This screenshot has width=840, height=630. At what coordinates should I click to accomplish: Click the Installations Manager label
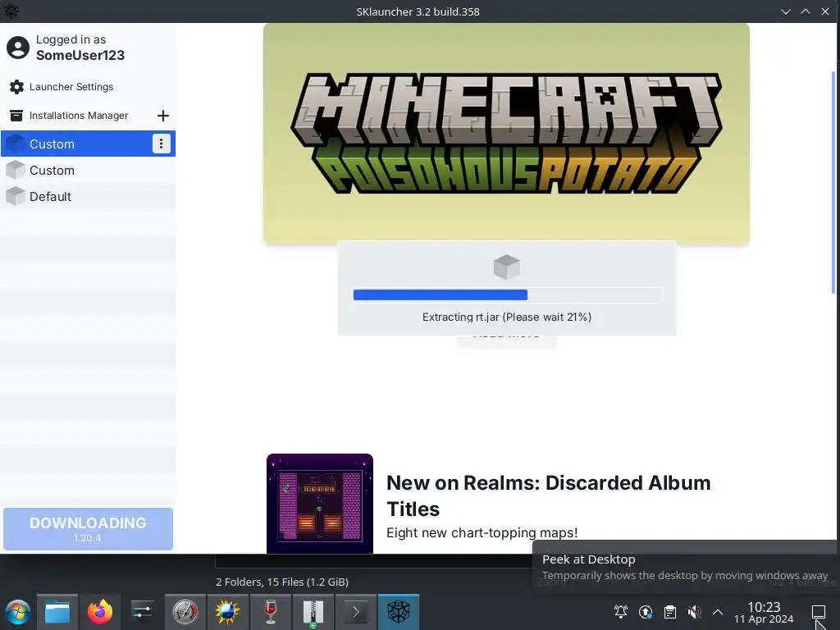(79, 116)
